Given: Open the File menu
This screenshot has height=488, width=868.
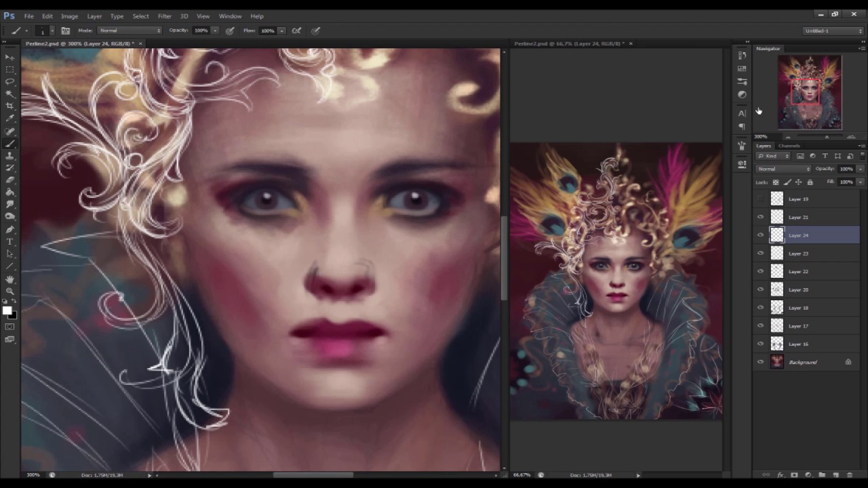Looking at the screenshot, I should (x=29, y=16).
